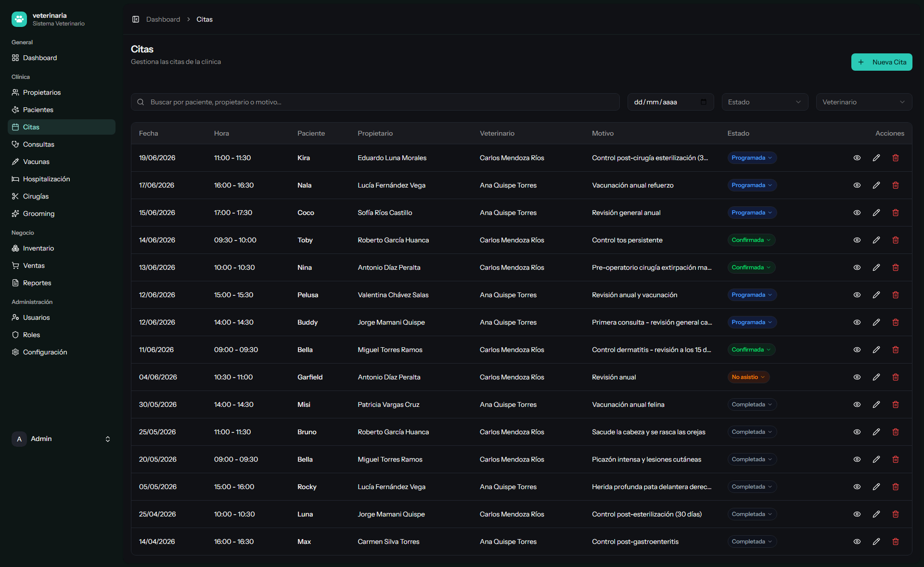Expand the Veterinario filter dropdown

tap(864, 102)
